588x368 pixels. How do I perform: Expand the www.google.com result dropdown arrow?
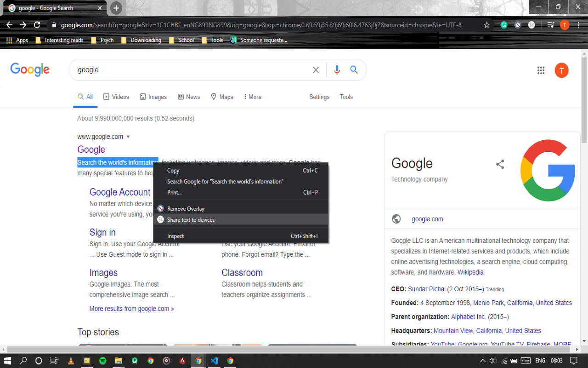pyautogui.click(x=128, y=137)
